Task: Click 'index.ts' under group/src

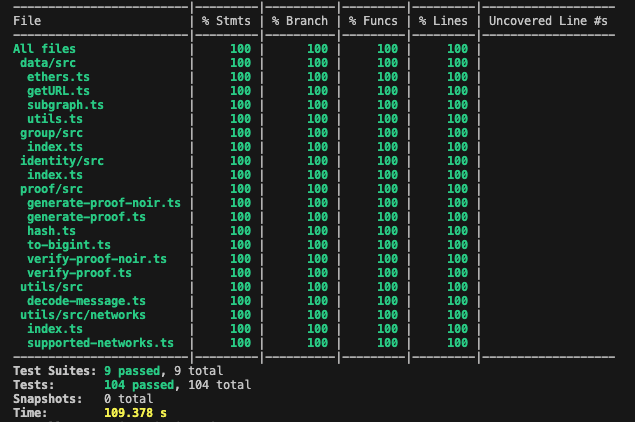Action: pos(55,147)
